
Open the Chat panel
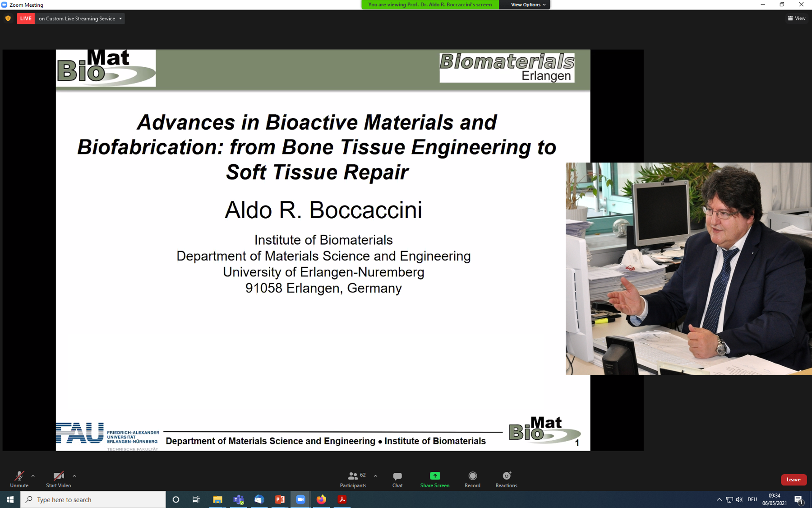pos(397,479)
